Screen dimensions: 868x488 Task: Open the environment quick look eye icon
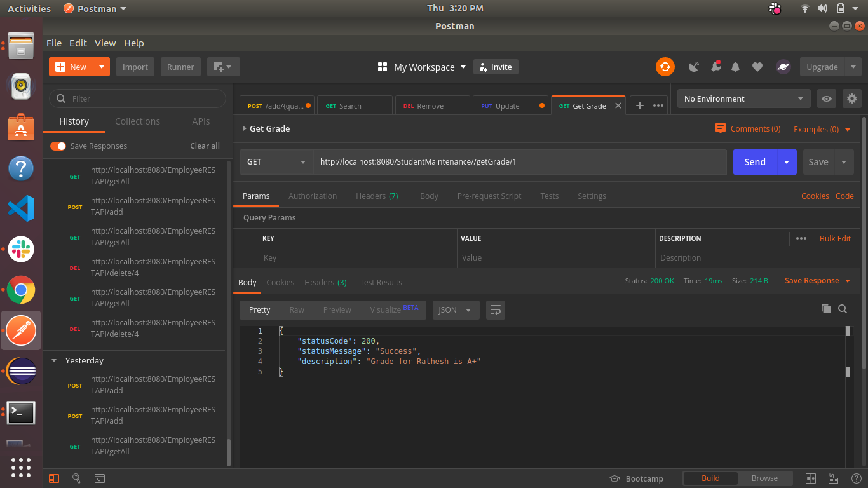[x=826, y=98]
